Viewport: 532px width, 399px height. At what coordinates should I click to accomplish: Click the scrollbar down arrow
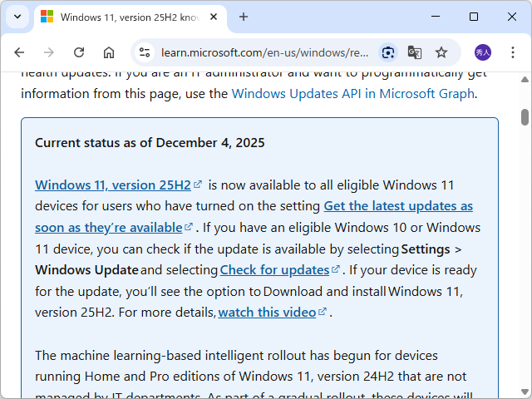click(525, 392)
